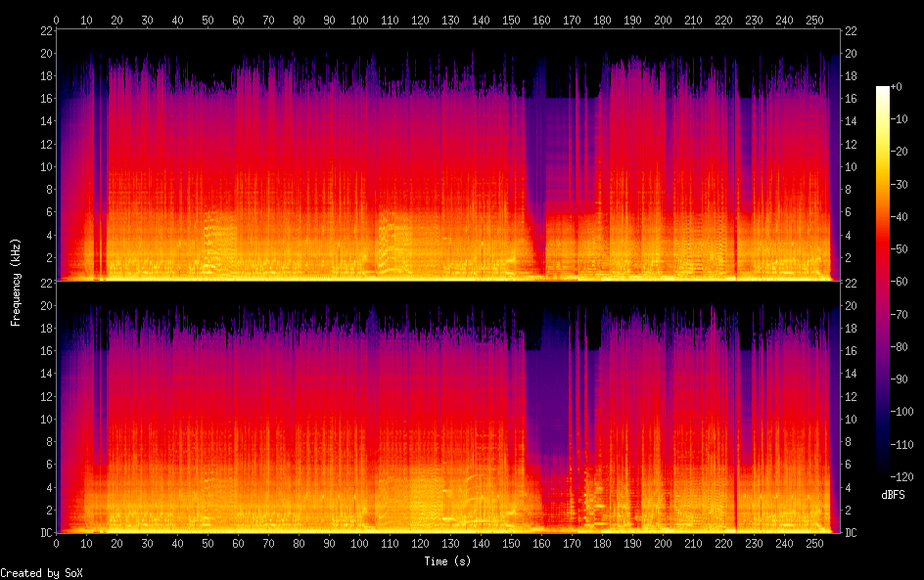Click the DC label left of the lower channel
924x580 pixels.
[x=45, y=533]
